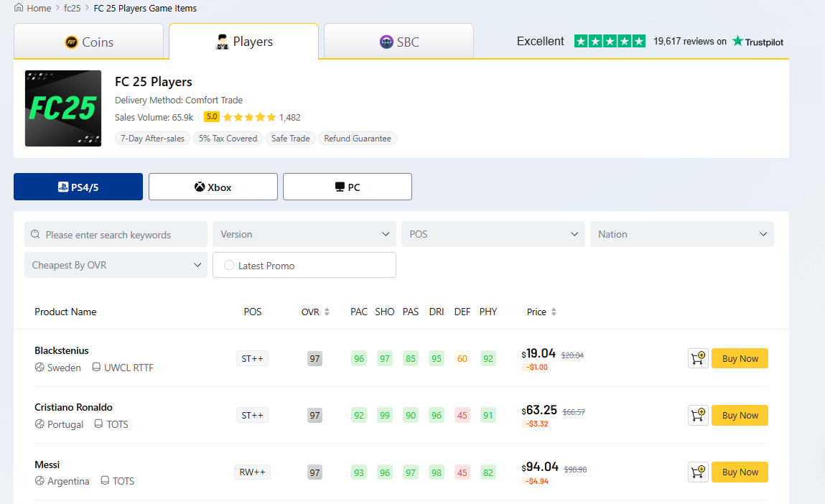This screenshot has width=825, height=504.
Task: Click the 5% Tax Covered tag
Action: coord(228,139)
